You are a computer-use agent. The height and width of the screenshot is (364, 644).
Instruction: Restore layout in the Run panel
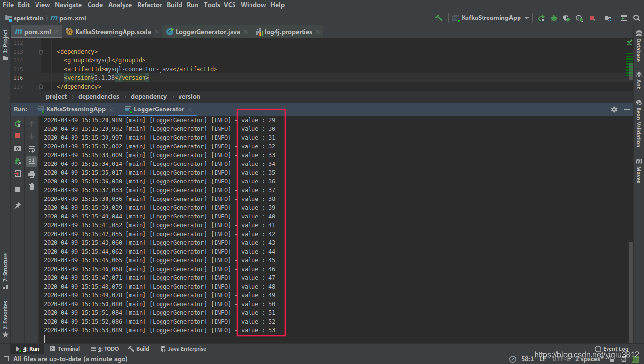pos(18,190)
